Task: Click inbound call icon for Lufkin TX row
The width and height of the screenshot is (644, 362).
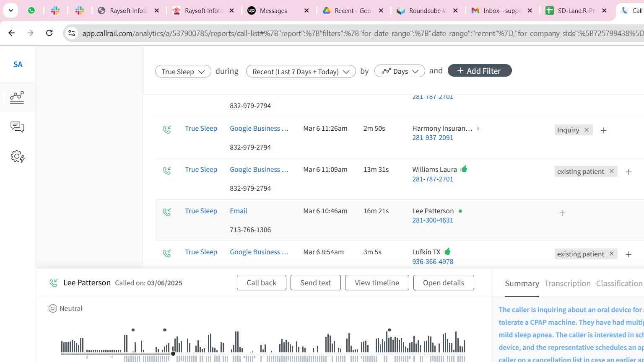Action: (x=167, y=253)
